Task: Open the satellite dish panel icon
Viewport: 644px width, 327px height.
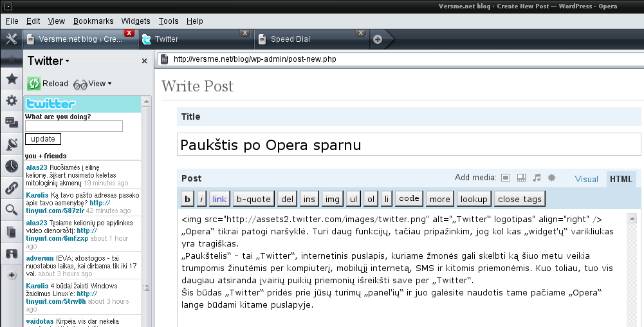Action: (x=12, y=144)
